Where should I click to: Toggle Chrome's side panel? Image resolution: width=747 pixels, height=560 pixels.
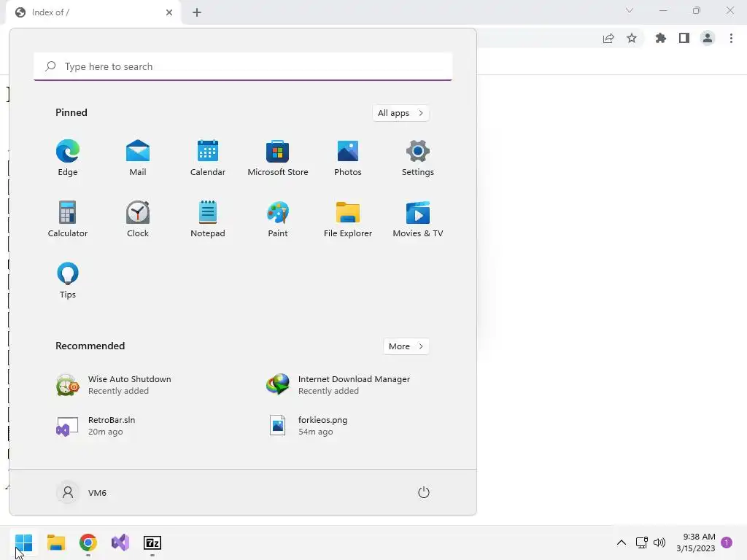point(684,38)
